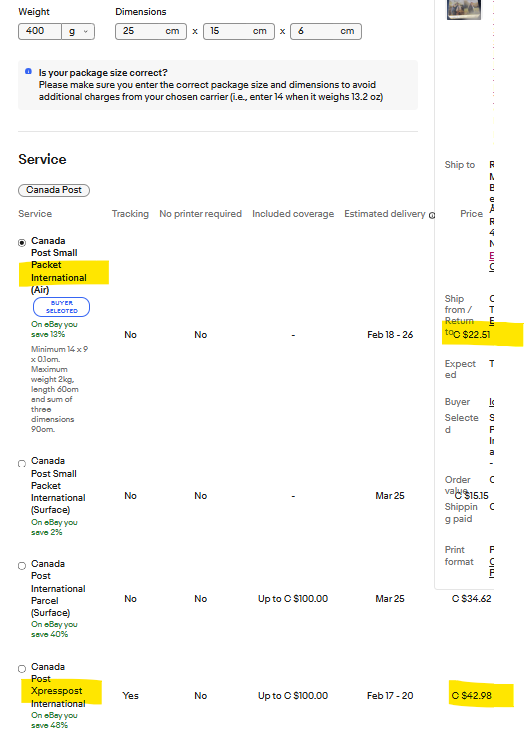Click 'Is your package size correct?' heading

click(103, 73)
